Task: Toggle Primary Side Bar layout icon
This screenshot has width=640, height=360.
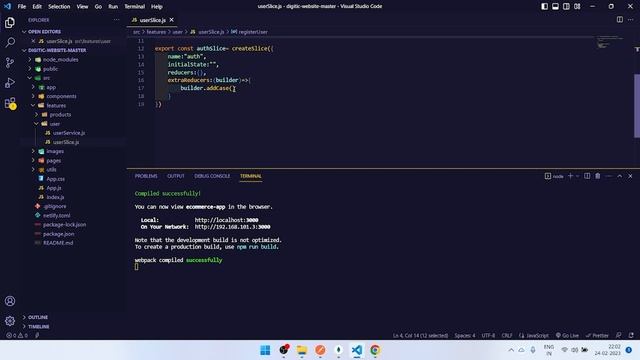Action: (544, 6)
